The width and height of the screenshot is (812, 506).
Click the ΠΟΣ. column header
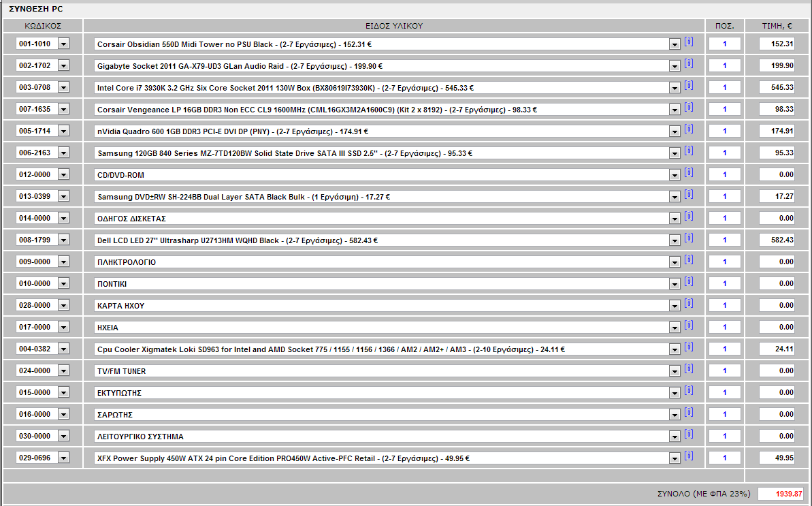[x=724, y=26]
